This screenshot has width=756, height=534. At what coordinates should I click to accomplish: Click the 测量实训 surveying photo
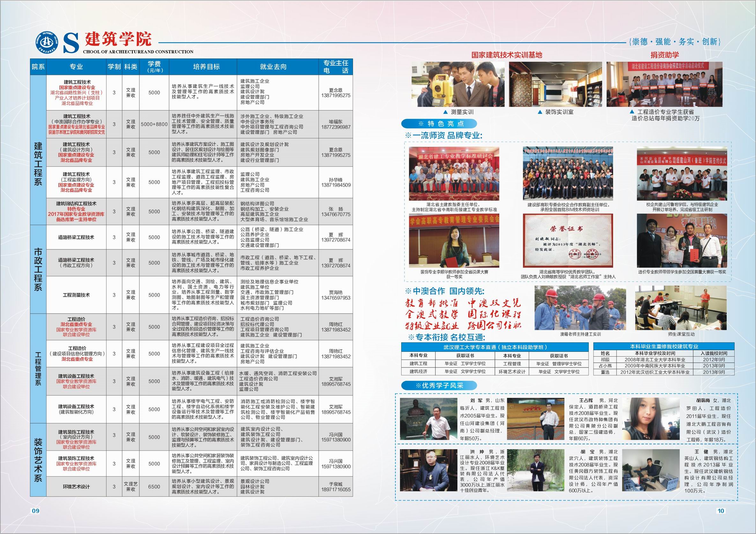pos(458,84)
